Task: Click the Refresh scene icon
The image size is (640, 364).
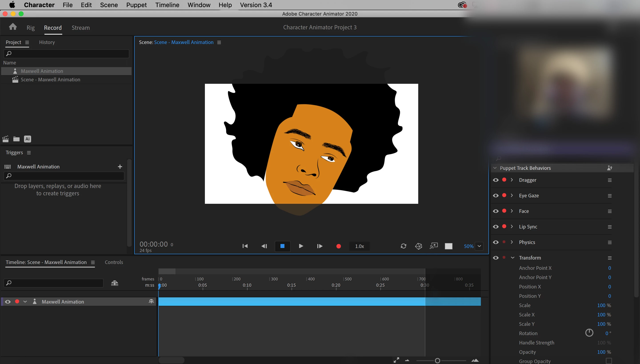Action: [403, 246]
